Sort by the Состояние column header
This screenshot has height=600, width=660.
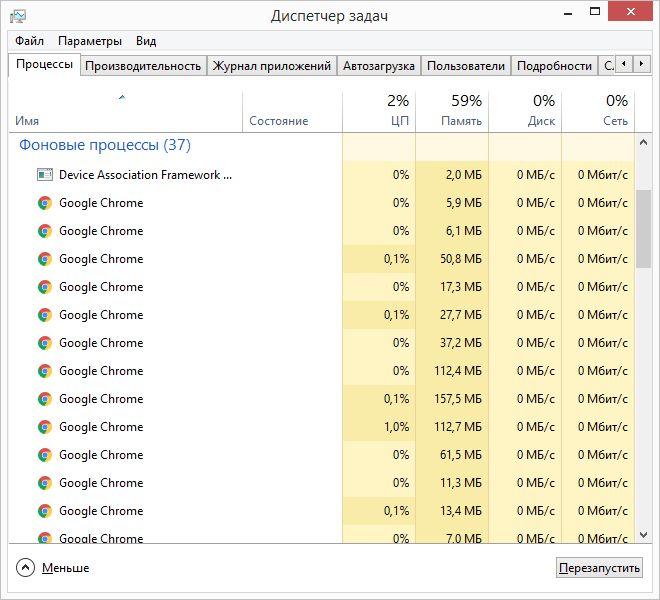click(293, 111)
